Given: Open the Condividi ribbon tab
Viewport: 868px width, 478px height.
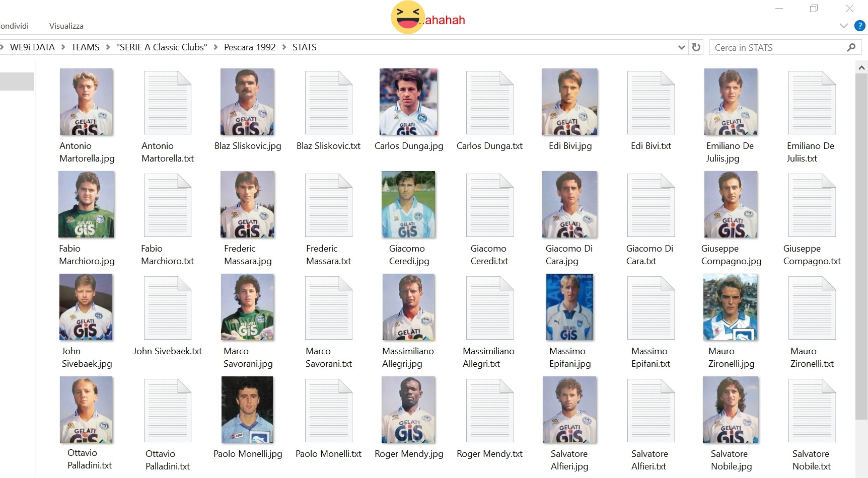Looking at the screenshot, I should pyautogui.click(x=14, y=26).
